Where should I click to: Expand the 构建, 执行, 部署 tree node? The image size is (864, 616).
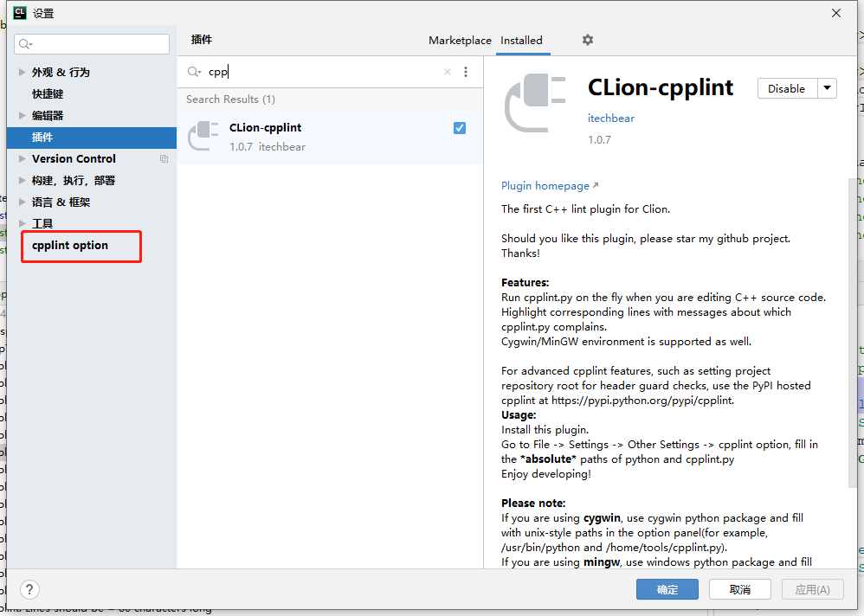click(x=22, y=181)
